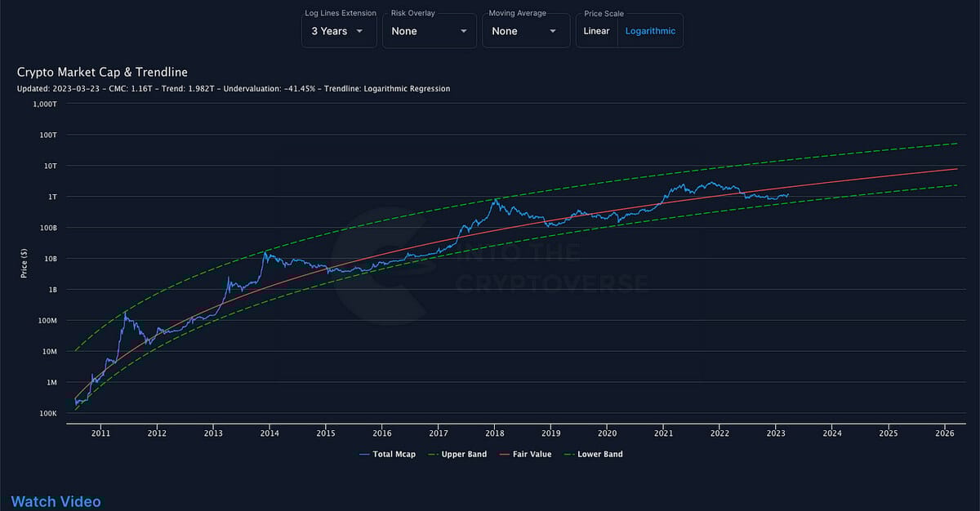Screen dimensions: 980x511
Task: Click the 1B y-axis label
Action: (x=52, y=290)
